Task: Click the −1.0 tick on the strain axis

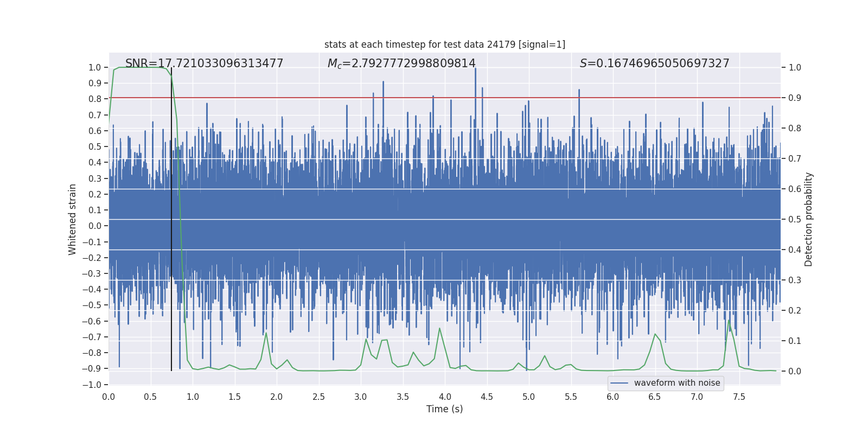Action: click(93, 385)
